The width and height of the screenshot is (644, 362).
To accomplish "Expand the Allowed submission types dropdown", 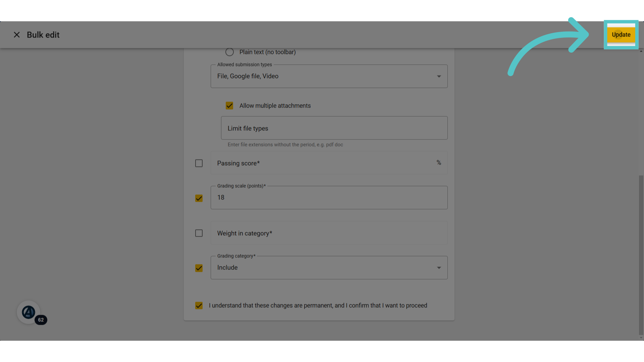I will tap(329, 76).
